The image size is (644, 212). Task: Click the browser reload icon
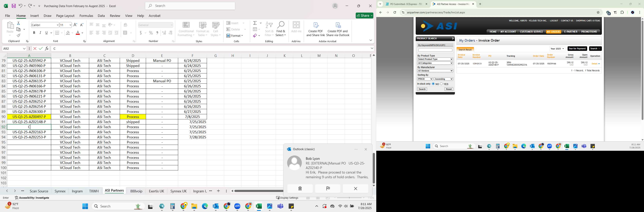395,12
